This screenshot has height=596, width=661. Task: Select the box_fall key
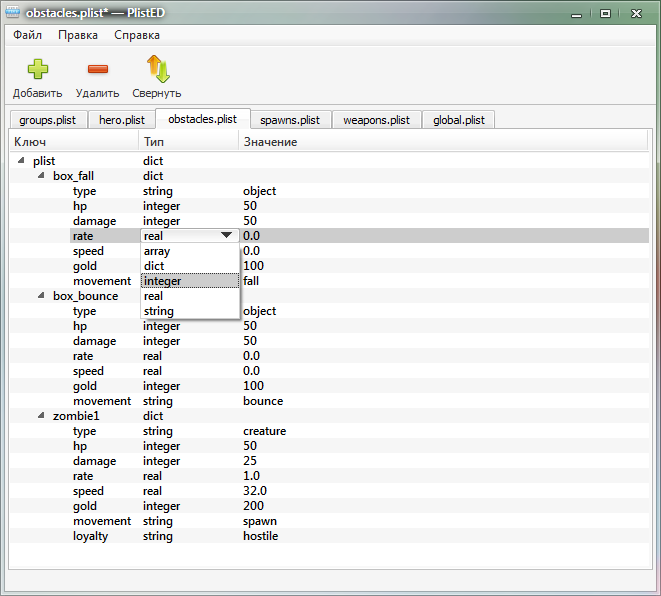click(x=73, y=176)
